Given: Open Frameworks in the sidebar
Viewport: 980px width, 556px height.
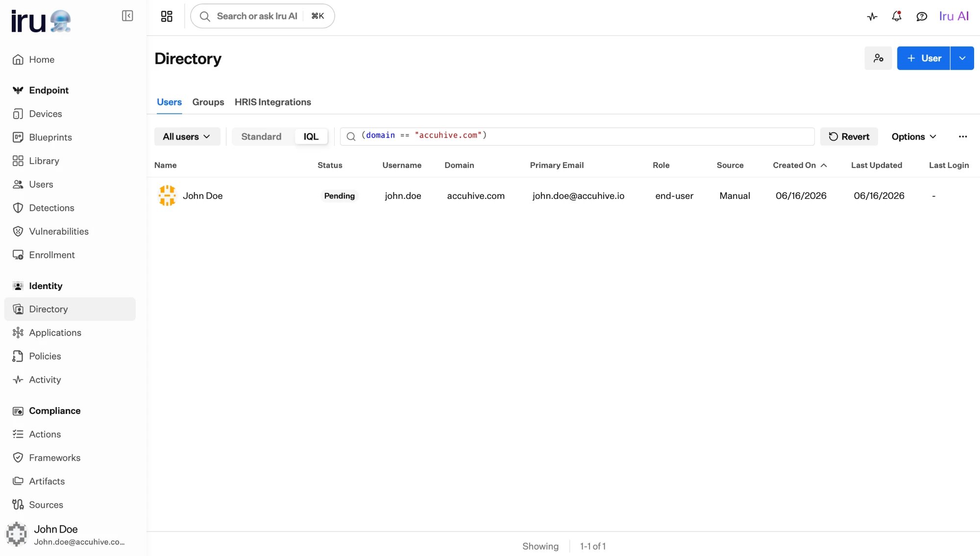Looking at the screenshot, I should [x=70, y=458].
